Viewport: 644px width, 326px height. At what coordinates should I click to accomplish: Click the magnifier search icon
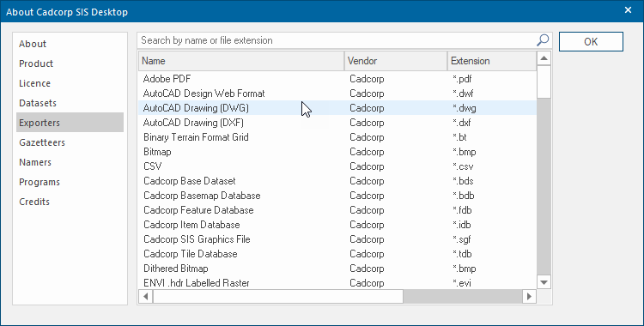[543, 40]
